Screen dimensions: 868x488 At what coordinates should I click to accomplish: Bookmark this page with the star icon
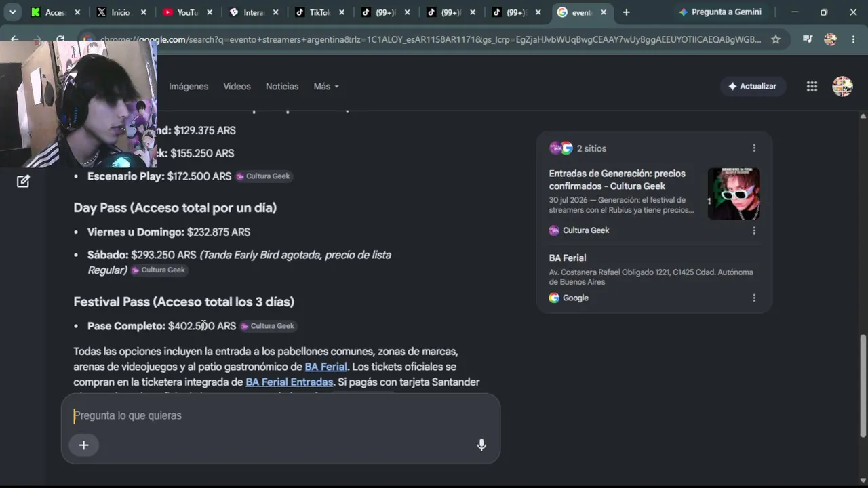pos(776,39)
